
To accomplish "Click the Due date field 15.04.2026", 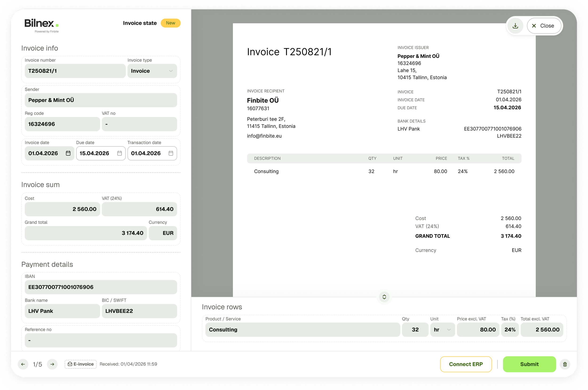I will click(x=101, y=153).
